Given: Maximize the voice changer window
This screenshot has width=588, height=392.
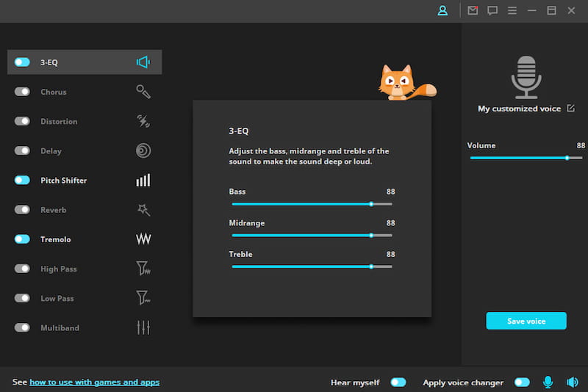Looking at the screenshot, I should tap(552, 10).
